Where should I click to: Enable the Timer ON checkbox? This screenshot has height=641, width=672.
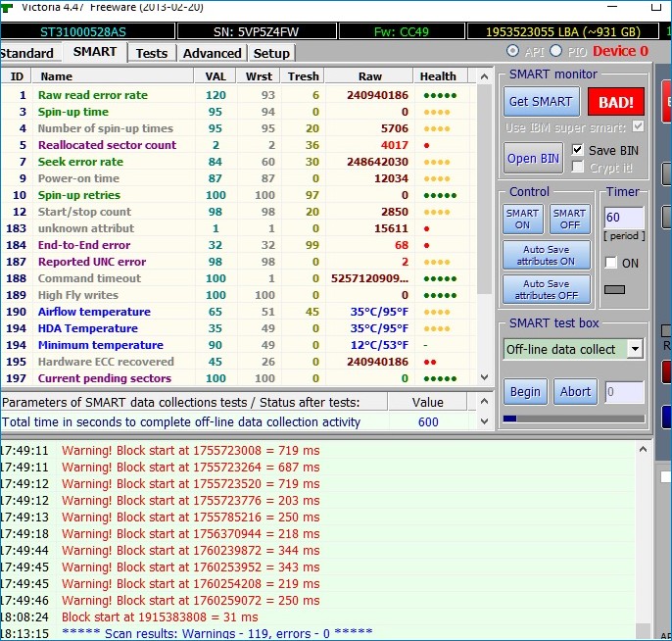tap(611, 263)
